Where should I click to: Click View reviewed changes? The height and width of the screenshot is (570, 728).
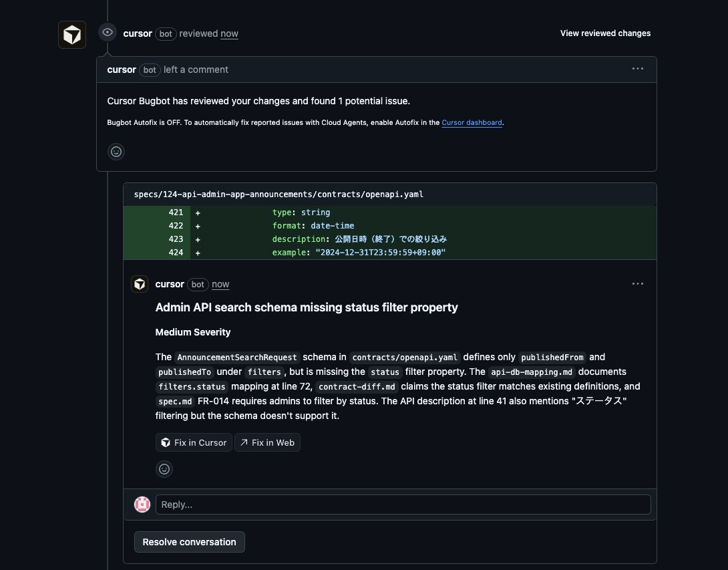pos(605,33)
